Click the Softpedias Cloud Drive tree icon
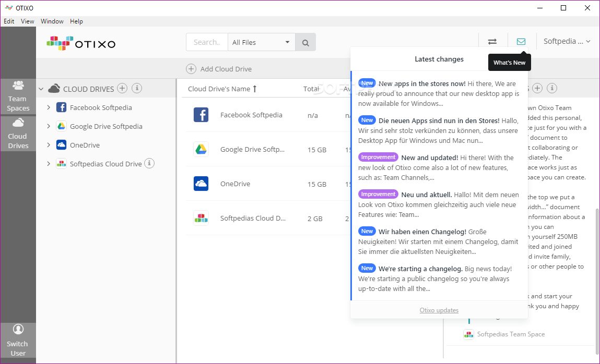600x364 pixels. 61,163
